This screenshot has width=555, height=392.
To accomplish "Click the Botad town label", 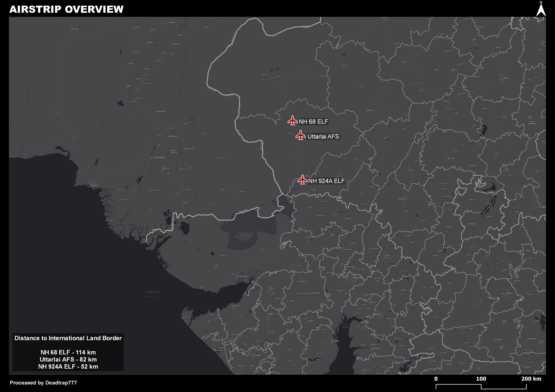I will tap(311, 321).
